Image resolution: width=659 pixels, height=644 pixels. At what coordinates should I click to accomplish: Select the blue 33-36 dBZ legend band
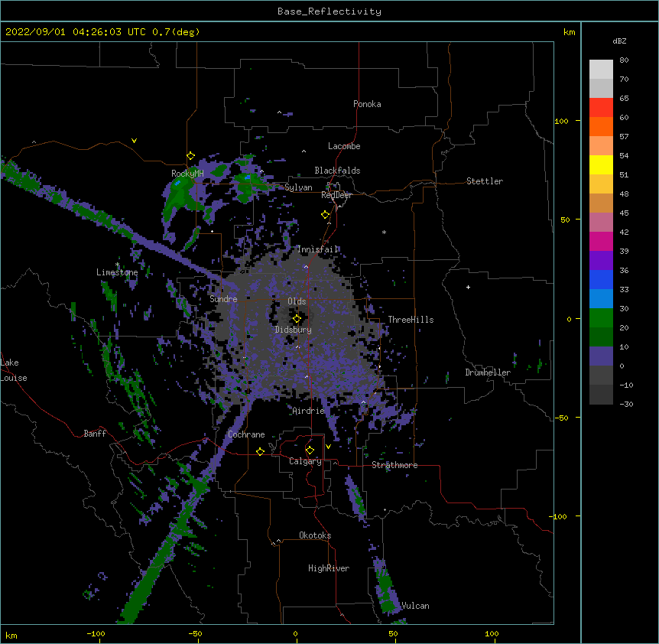[601, 279]
